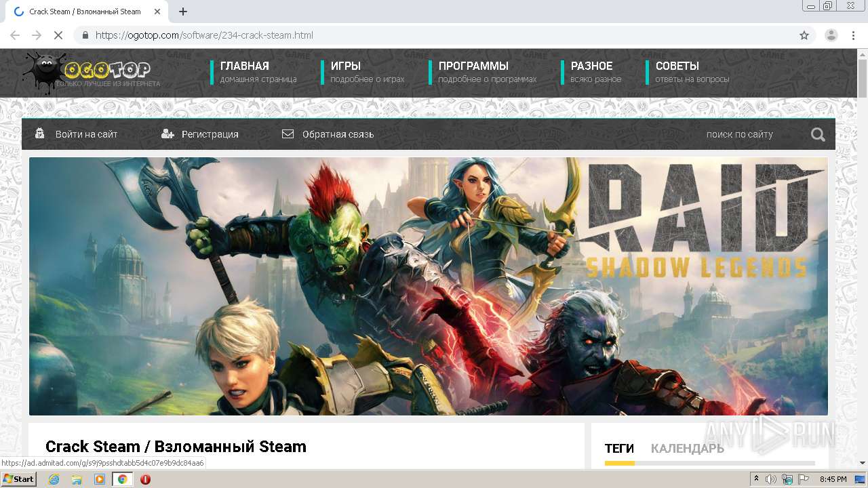
Task: Click the Обратная связь link
Action: [x=338, y=134]
